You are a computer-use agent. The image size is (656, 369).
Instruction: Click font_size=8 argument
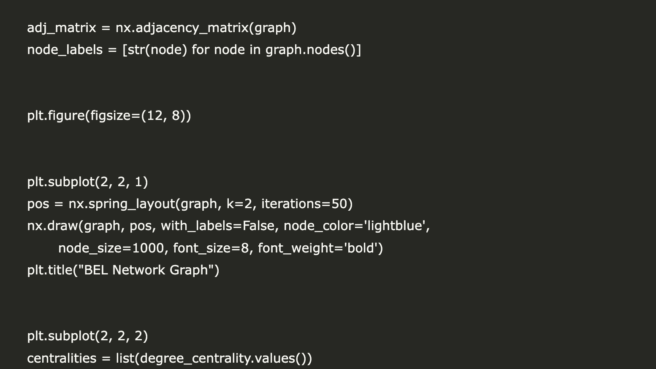tap(211, 248)
